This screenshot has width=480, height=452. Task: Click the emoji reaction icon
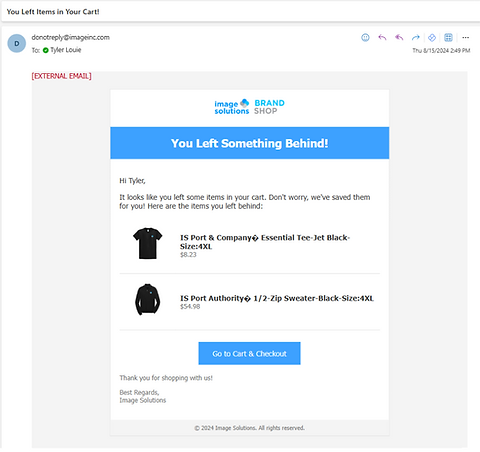(365, 38)
